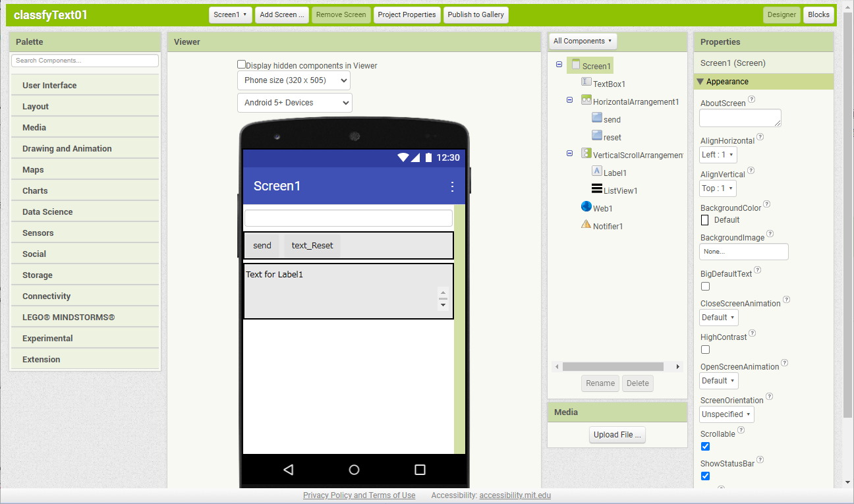Open BackgroundImage help question mark
Screen dimensions: 854x504
click(x=770, y=234)
